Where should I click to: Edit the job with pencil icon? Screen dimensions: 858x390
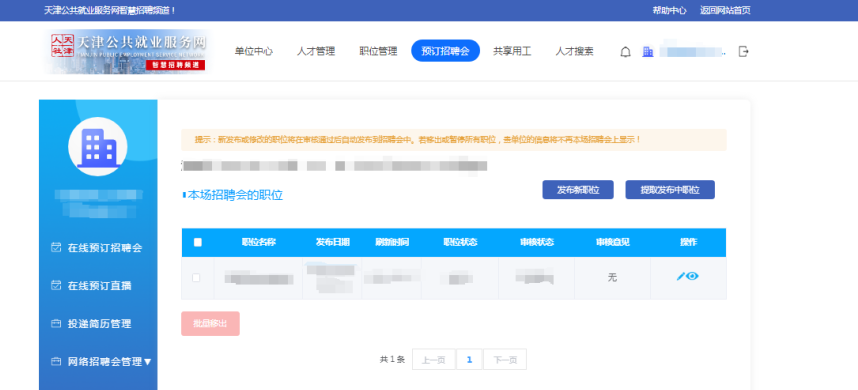tap(681, 277)
